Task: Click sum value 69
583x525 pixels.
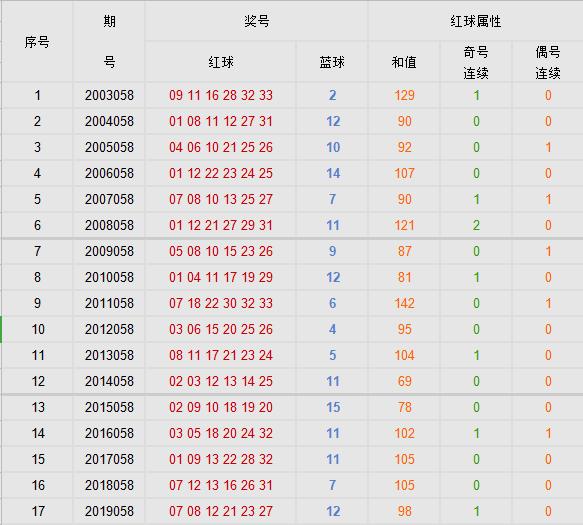Action: click(404, 381)
